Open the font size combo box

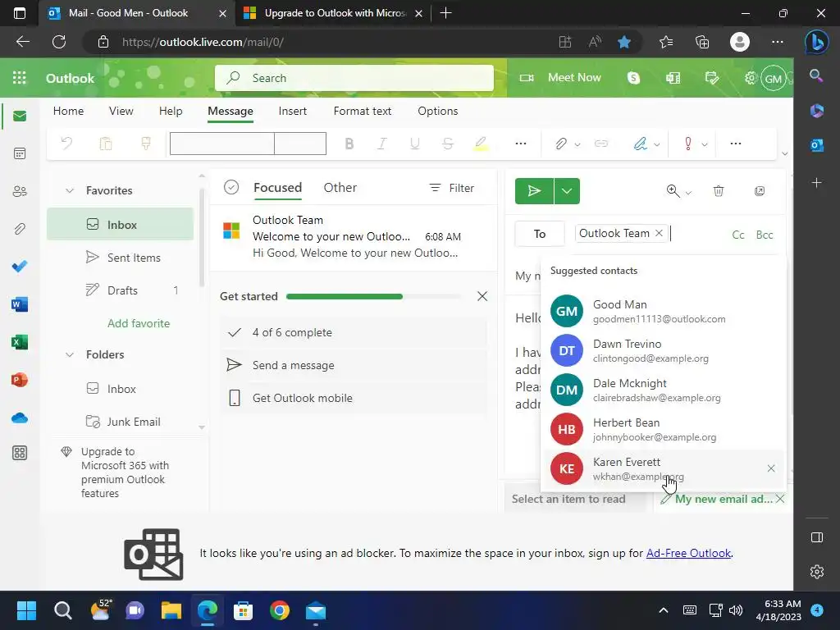pos(300,144)
